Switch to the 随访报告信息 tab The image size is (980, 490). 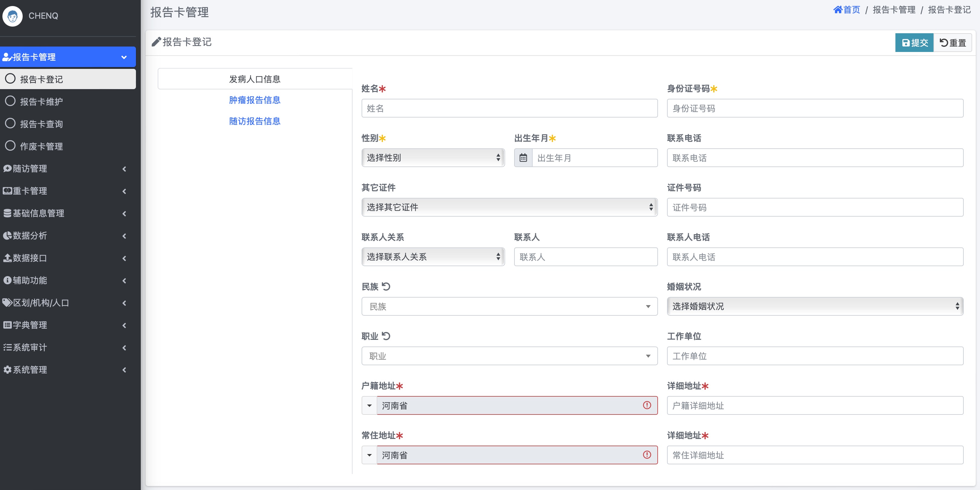[x=254, y=121]
